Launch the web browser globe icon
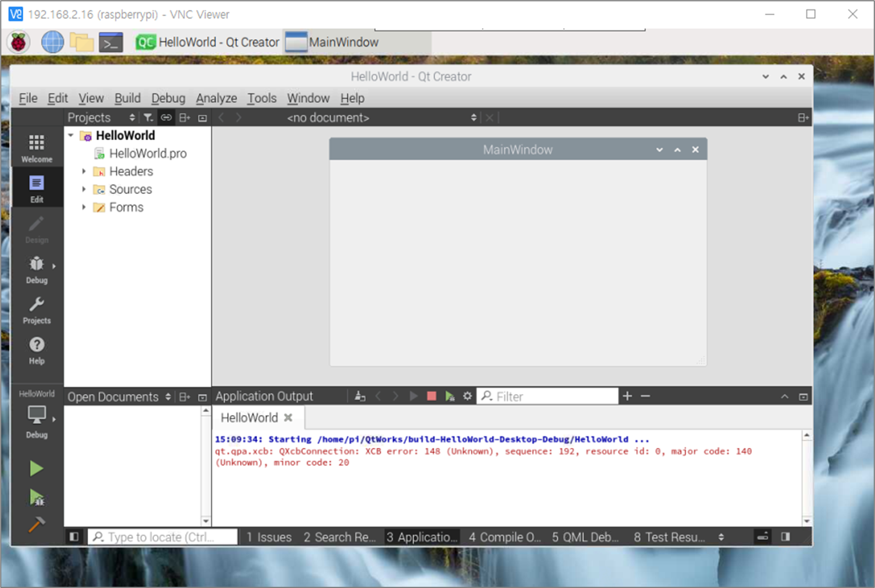 click(x=52, y=42)
